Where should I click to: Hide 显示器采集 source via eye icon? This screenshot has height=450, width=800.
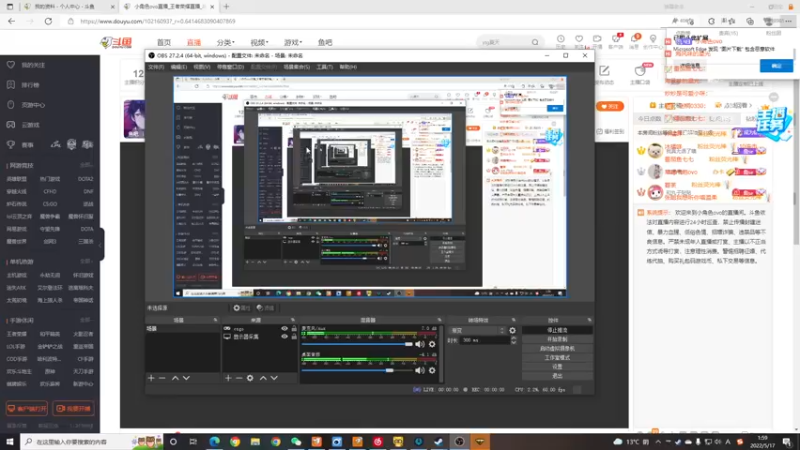[x=284, y=337]
